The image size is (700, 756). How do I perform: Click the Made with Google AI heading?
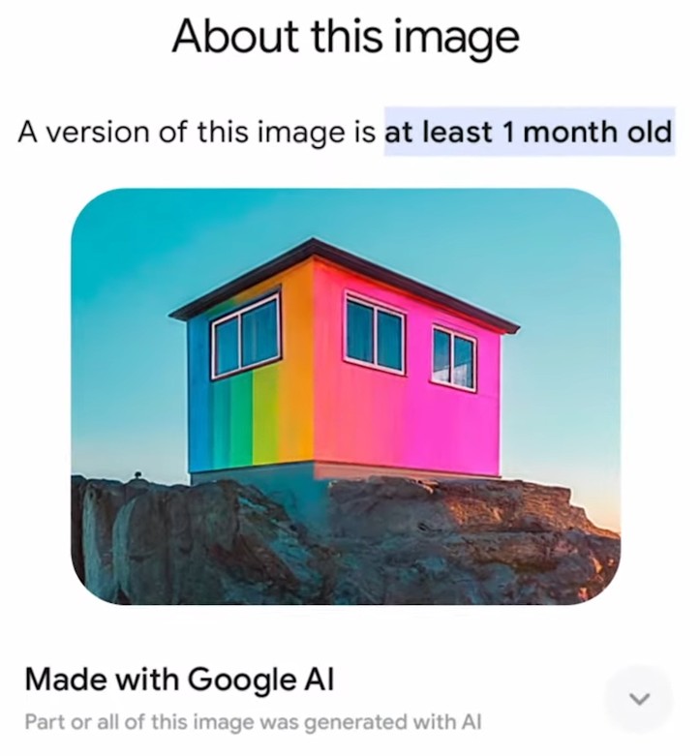pos(179,680)
